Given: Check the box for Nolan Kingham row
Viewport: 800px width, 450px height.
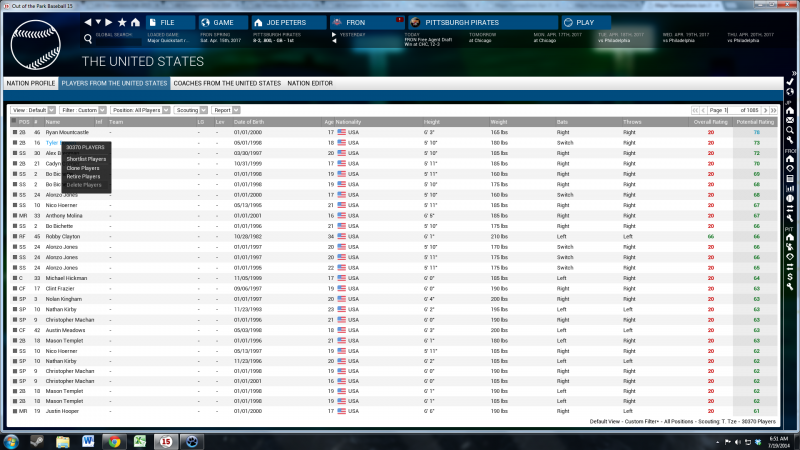Looking at the screenshot, I should tap(15, 299).
